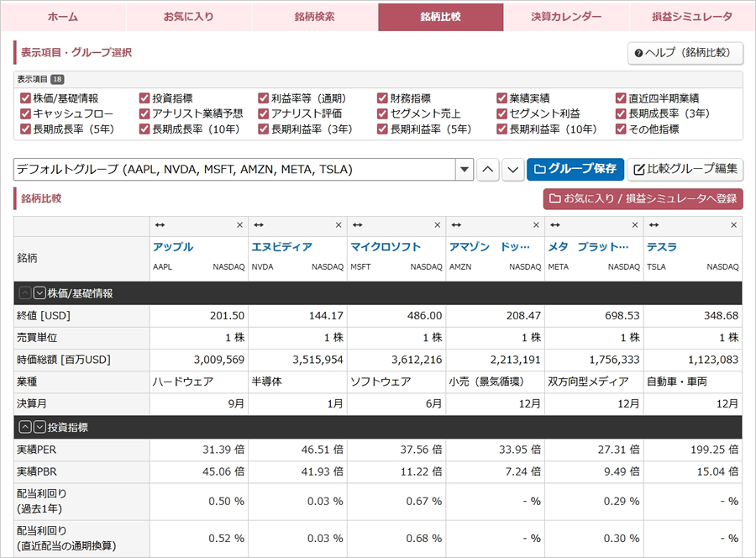Toggle 長期成長率（3年） checkbox
Viewport: 756px width, 558px height.
pyautogui.click(x=621, y=113)
